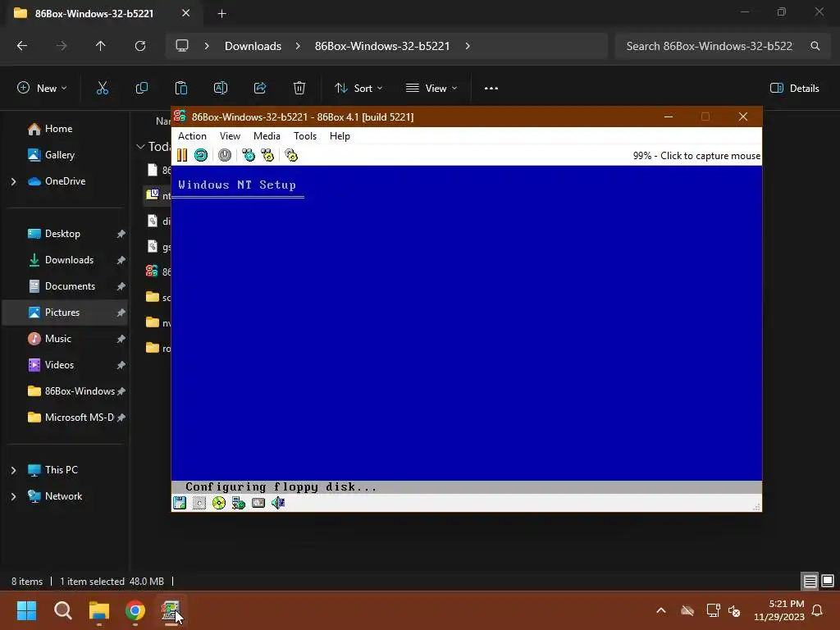Send Ctrl+Alt+Del to the guest
The width and height of the screenshot is (840, 630).
coord(249,155)
